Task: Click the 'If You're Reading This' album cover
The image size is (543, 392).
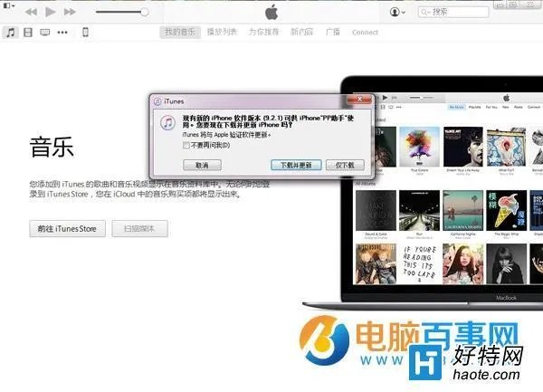Action: coord(419,263)
